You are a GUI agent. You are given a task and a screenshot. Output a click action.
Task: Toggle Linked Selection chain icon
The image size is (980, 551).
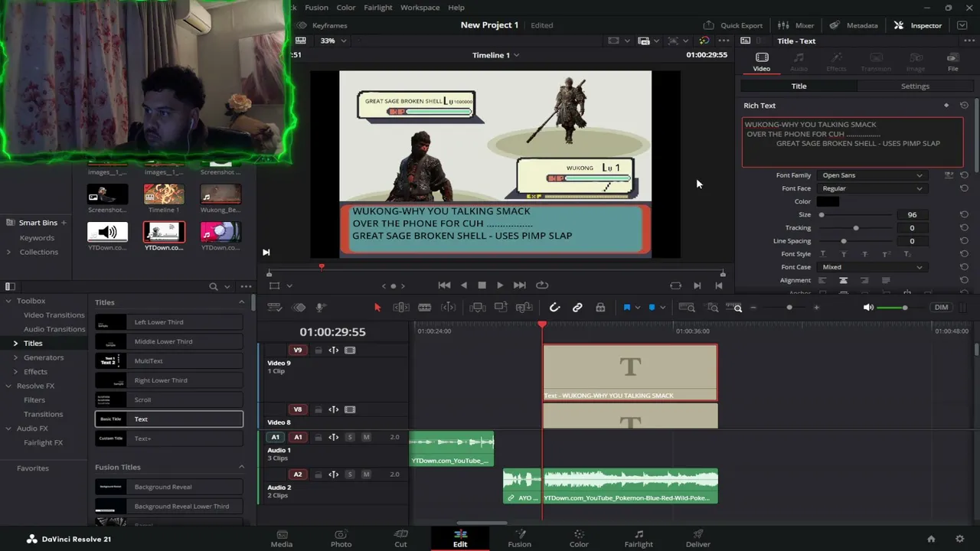[577, 308]
